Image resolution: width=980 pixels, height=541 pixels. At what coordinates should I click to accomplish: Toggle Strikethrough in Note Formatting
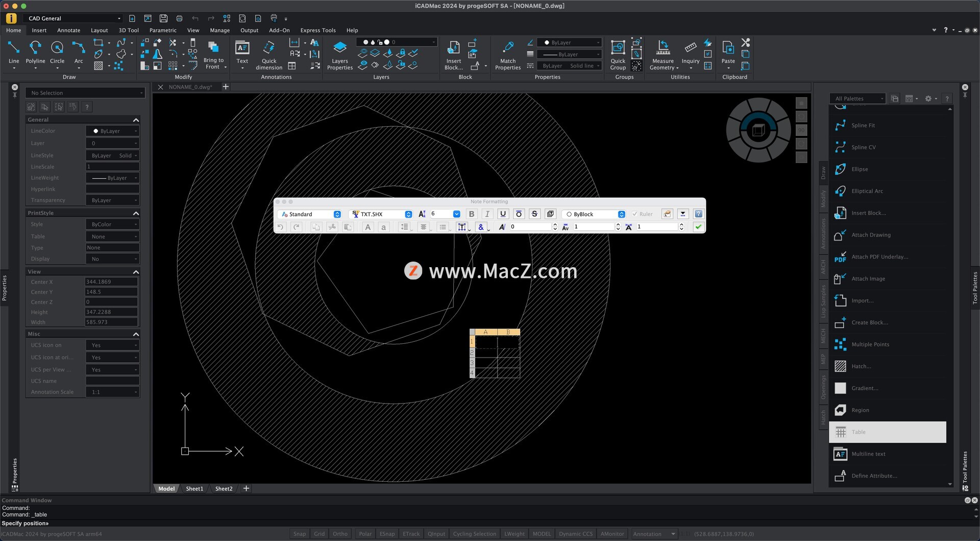point(534,214)
